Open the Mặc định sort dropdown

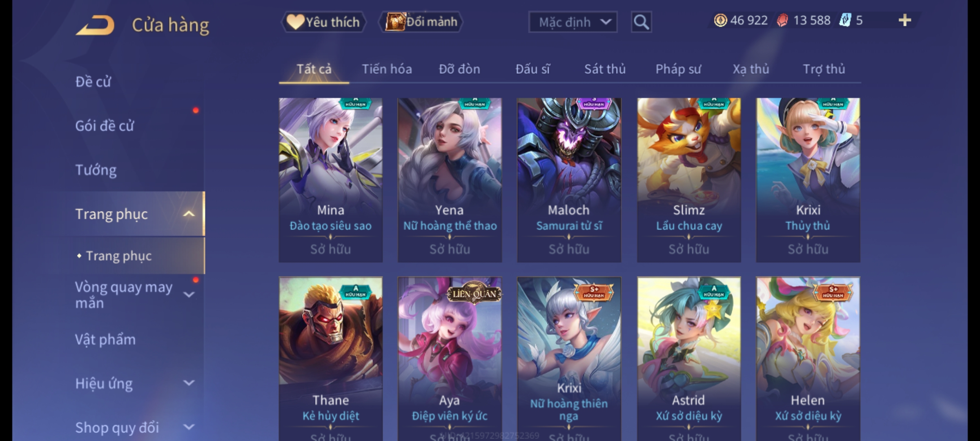tap(572, 22)
